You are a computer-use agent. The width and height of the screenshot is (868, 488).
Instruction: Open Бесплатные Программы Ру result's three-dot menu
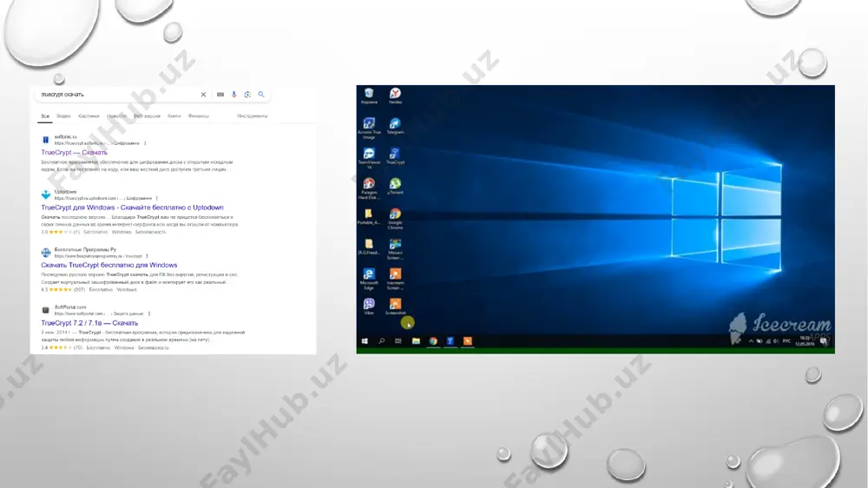coord(147,256)
